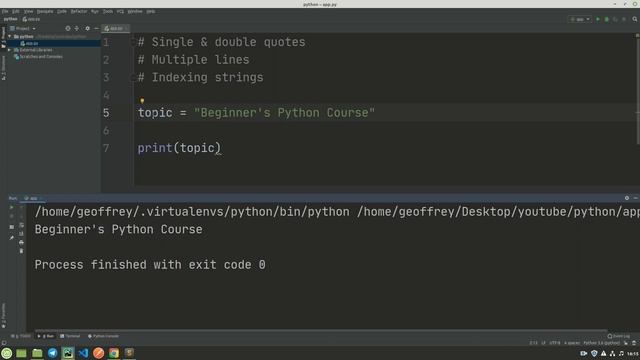Click the Stop square icon in Run panel
640x360 pixels.
click(x=11, y=227)
